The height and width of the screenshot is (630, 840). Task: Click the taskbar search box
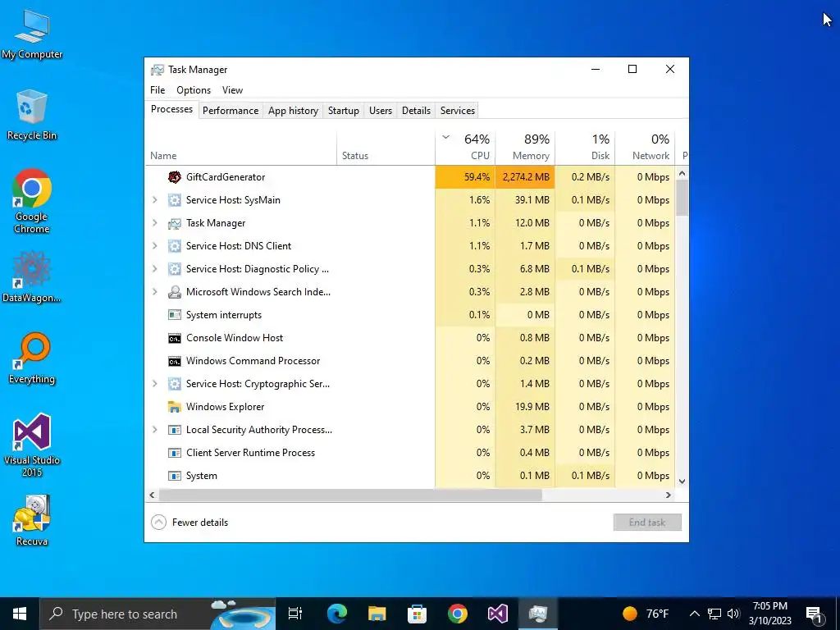pyautogui.click(x=157, y=614)
